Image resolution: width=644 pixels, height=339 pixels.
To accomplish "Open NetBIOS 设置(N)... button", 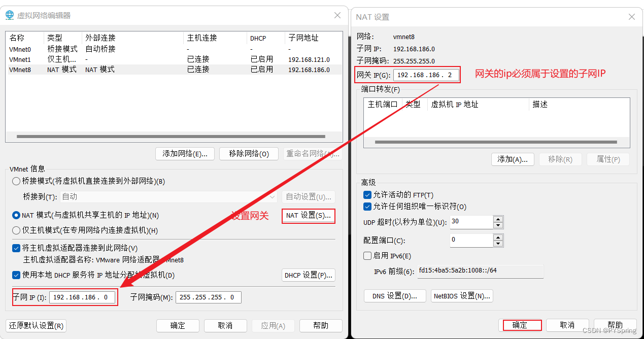I will (x=462, y=296).
